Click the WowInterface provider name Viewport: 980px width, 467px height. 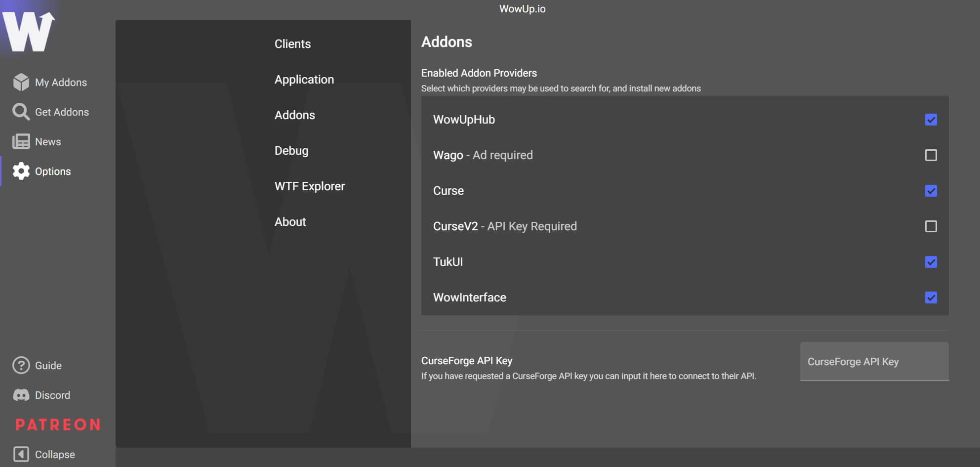[x=470, y=297]
